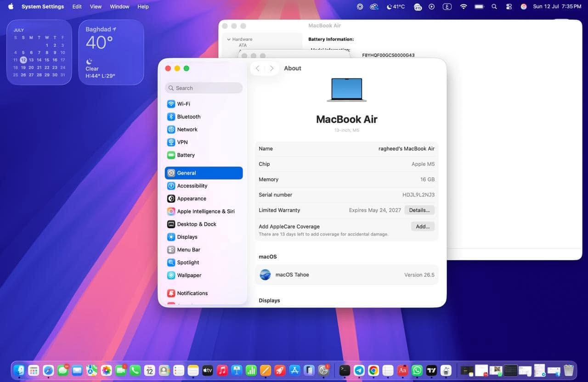Viewport: 588px width, 382px height.
Task: Go forward with the forward chevron
Action: coord(272,68)
